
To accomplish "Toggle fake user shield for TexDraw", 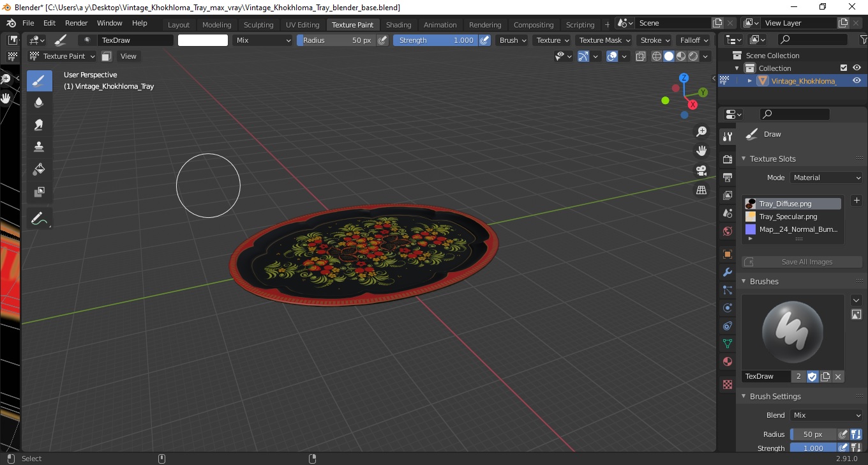I will click(x=812, y=376).
